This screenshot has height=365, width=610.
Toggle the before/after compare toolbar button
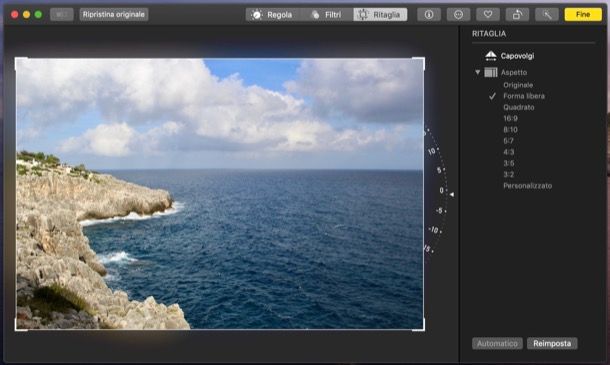coord(61,14)
